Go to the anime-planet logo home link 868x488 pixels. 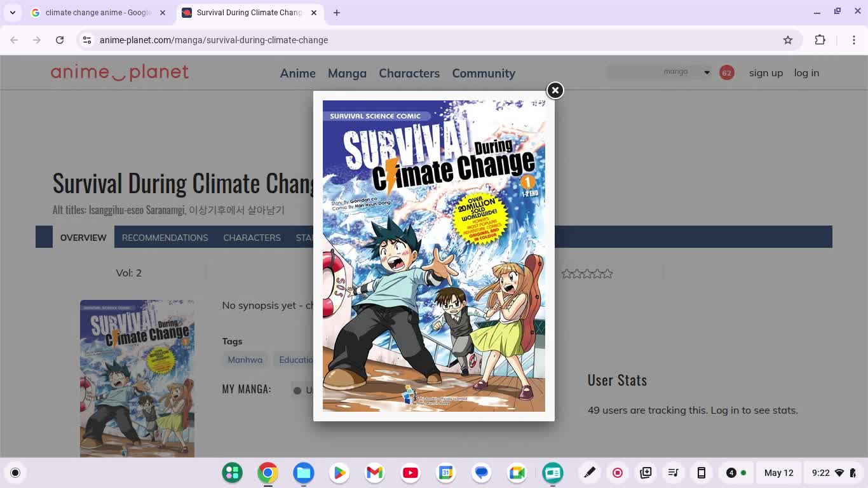120,72
